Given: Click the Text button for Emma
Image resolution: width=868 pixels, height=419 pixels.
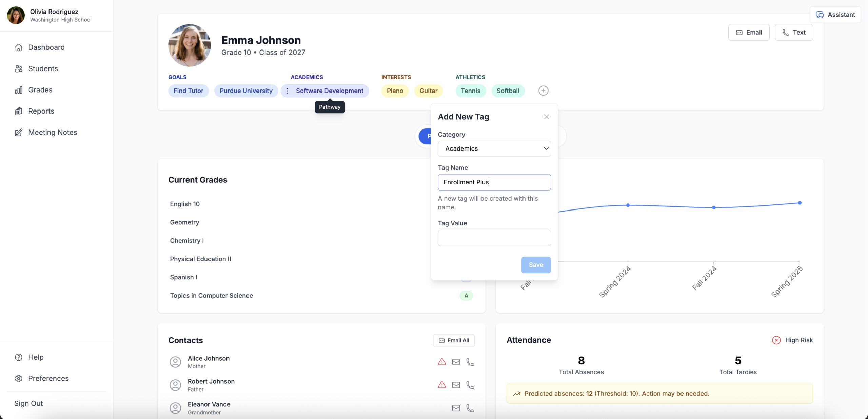Looking at the screenshot, I should click(x=794, y=33).
